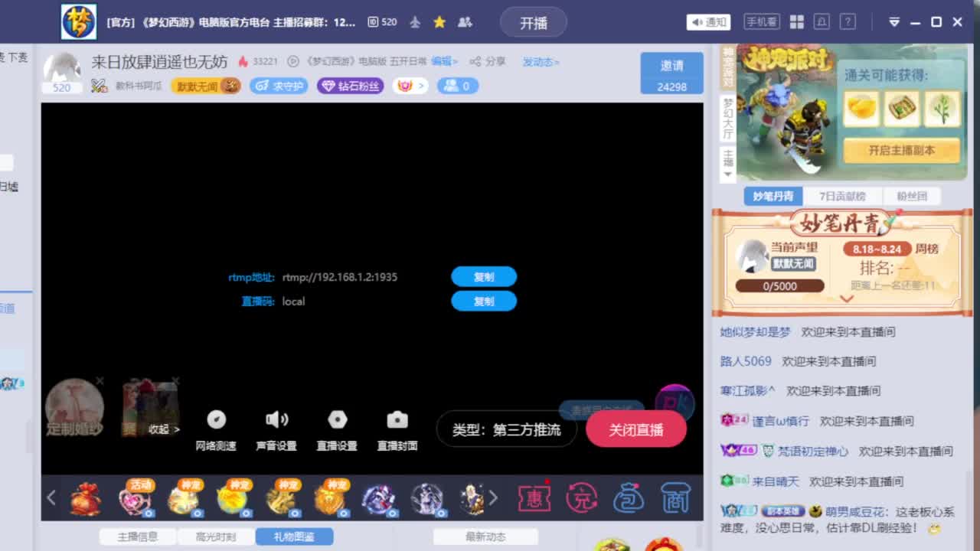Switch to the 粉丝团 tab

click(912, 196)
